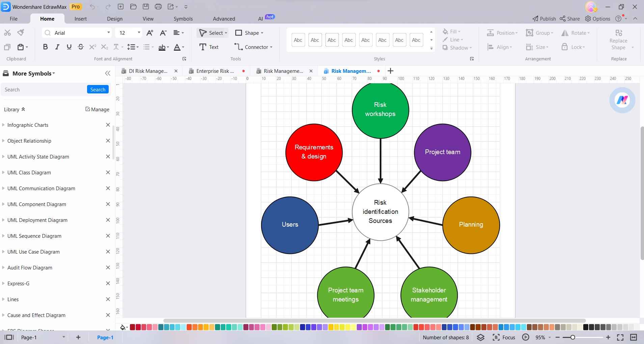Viewport: 644px width, 344px height.
Task: Expand the styles gallery more arrow
Action: click(x=431, y=48)
